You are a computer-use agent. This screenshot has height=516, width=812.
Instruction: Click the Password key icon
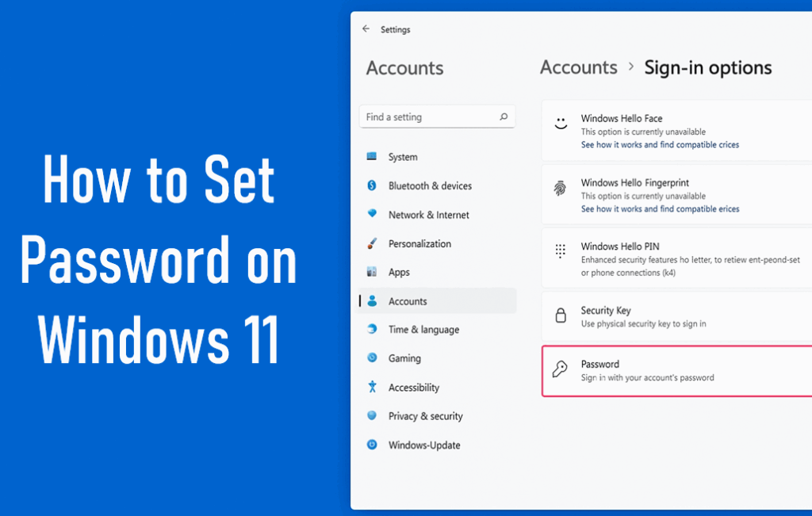[560, 370]
